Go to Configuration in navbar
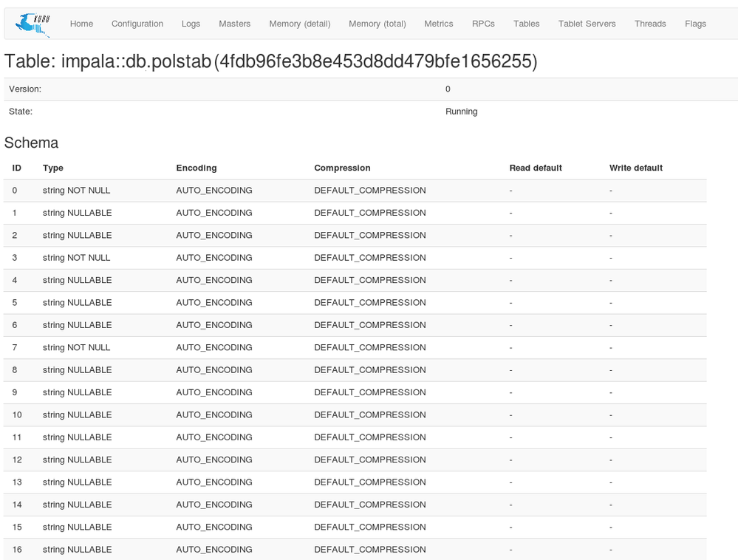This screenshot has width=738, height=560. 137,24
